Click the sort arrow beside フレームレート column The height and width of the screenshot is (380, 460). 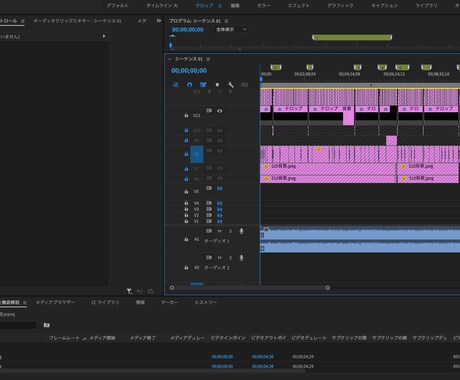tap(85, 339)
